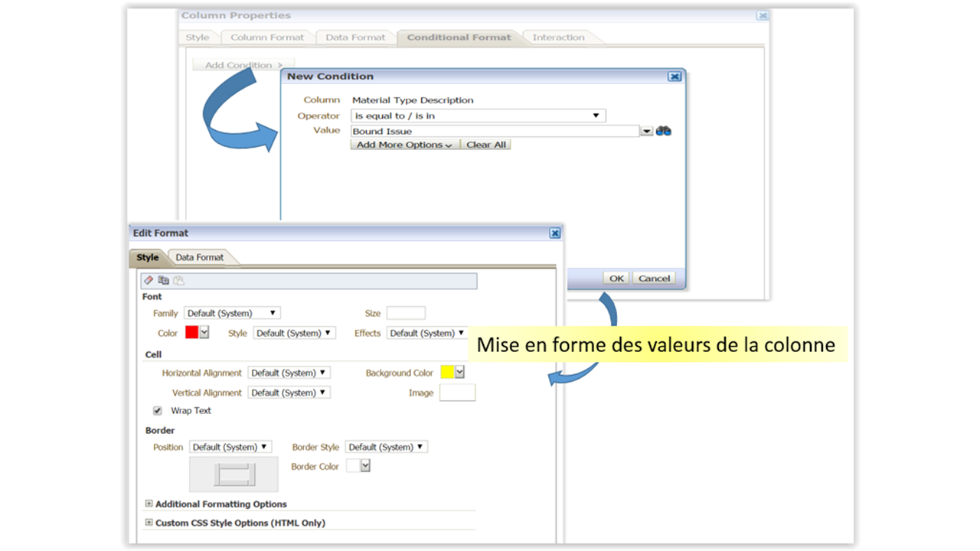Open the Font Effects dropdown

427,333
